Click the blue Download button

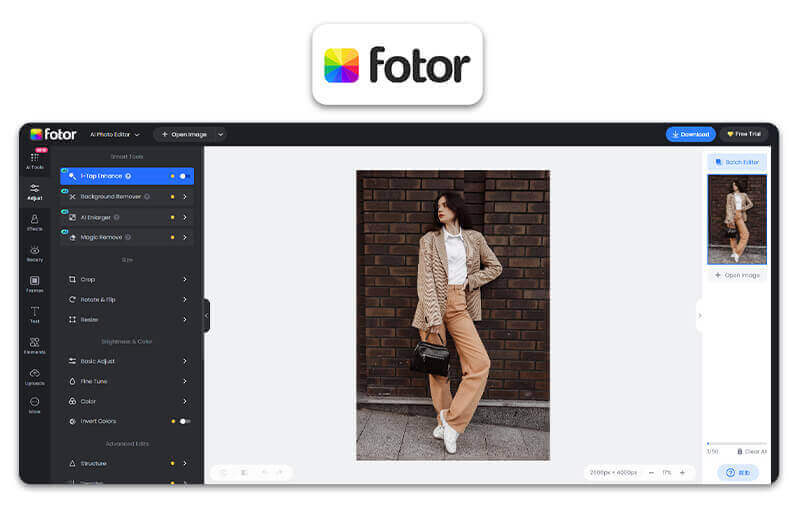tap(690, 134)
